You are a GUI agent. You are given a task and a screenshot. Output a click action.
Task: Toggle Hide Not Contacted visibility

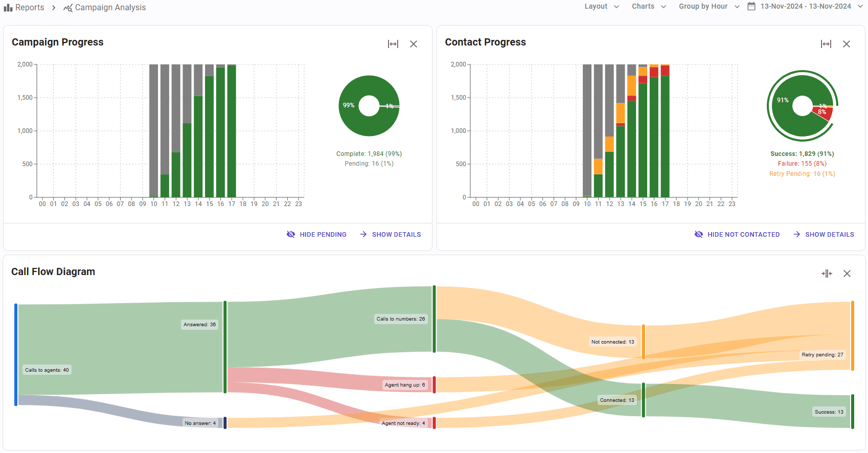pos(737,234)
